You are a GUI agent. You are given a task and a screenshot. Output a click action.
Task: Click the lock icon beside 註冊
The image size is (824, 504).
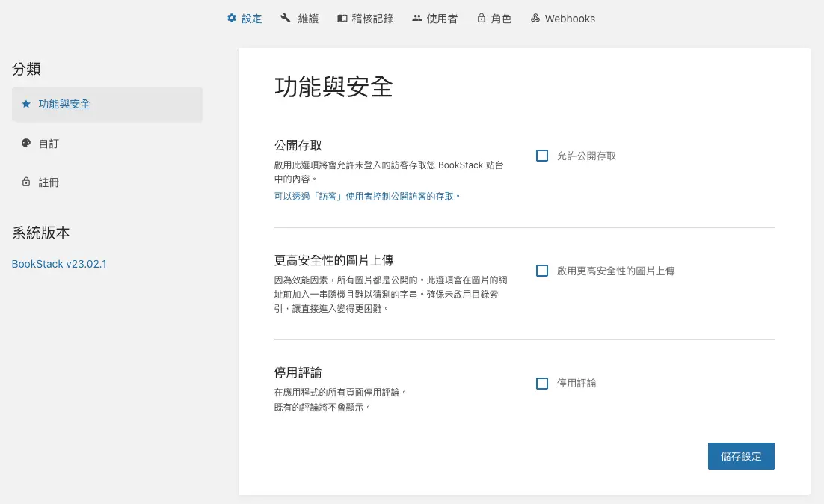pyautogui.click(x=28, y=182)
